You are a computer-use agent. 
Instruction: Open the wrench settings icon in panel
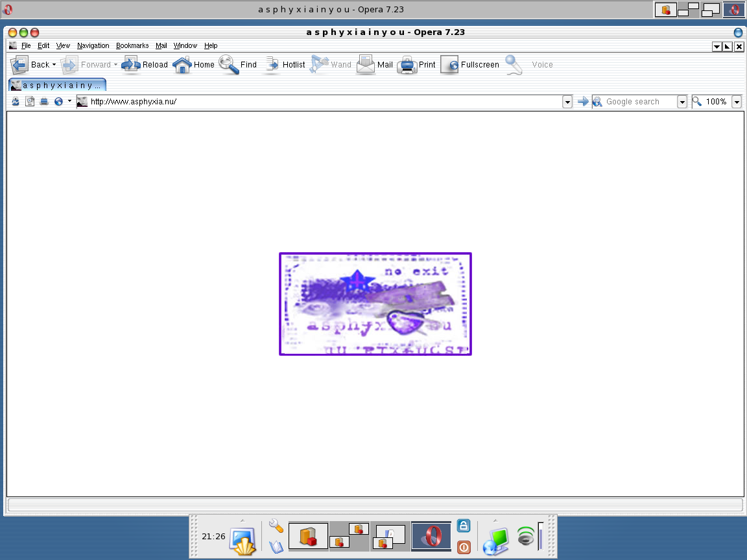(276, 525)
